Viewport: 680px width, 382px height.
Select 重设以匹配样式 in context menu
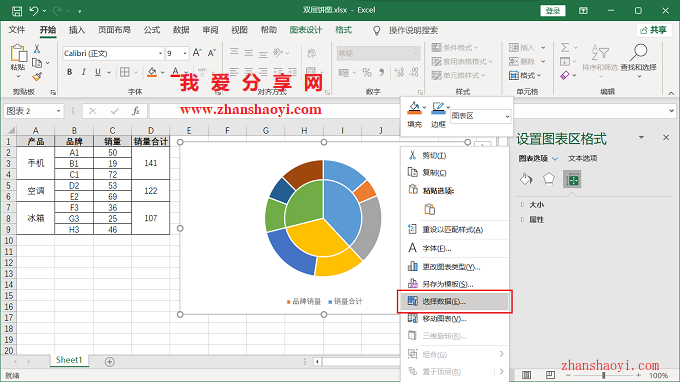[x=454, y=230]
